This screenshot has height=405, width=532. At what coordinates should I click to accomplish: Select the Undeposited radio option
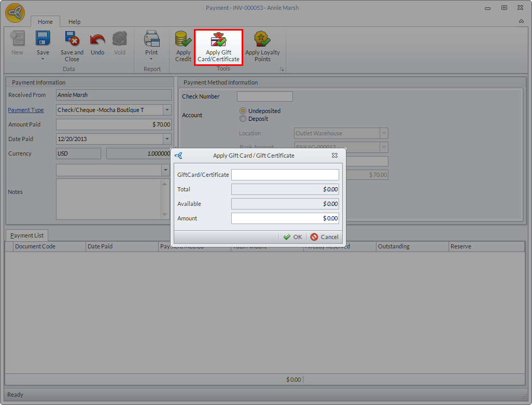243,111
